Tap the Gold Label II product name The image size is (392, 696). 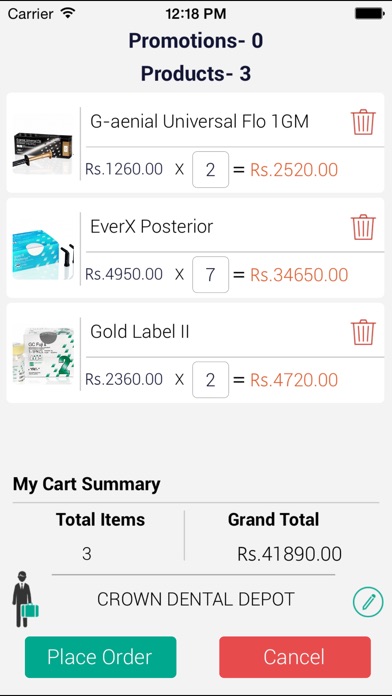click(x=139, y=332)
